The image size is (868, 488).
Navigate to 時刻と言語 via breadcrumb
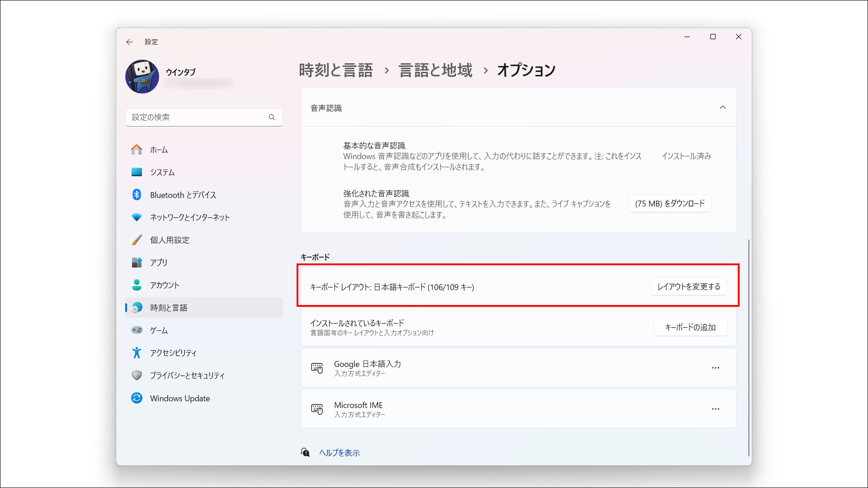click(335, 70)
